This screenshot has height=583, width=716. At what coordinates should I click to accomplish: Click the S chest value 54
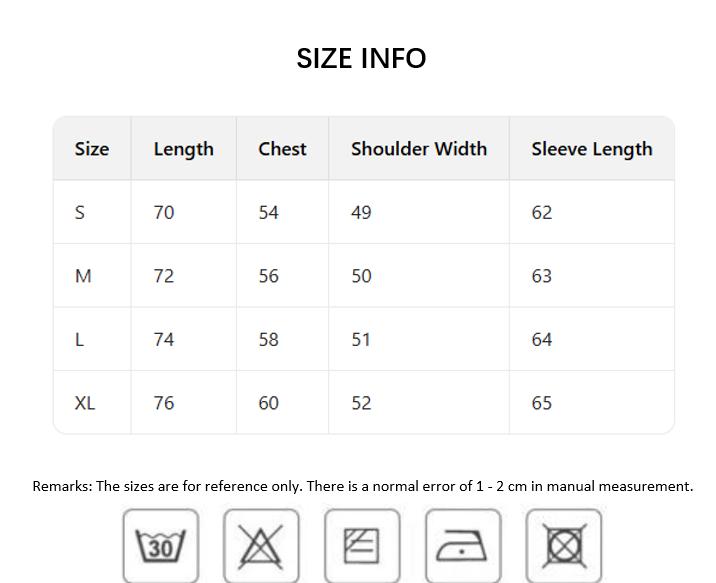269,212
